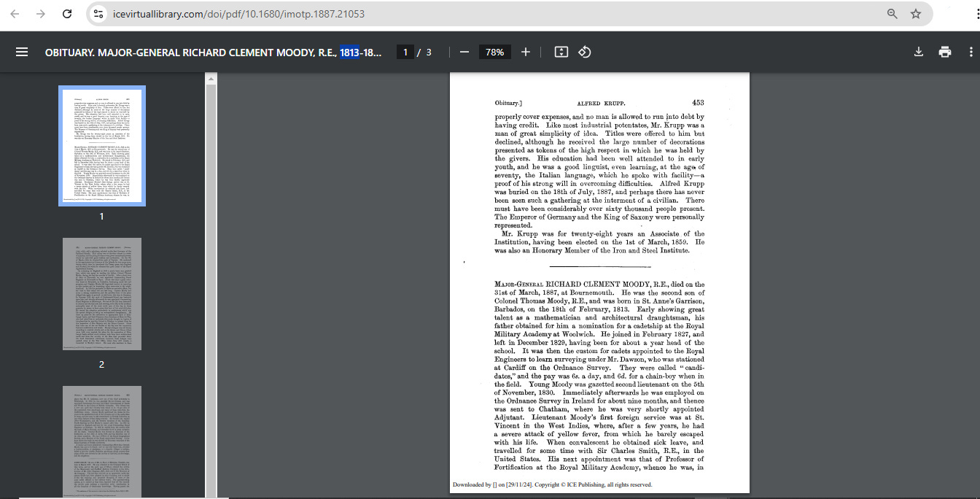Open the third page thumbnail

[x=102, y=442]
